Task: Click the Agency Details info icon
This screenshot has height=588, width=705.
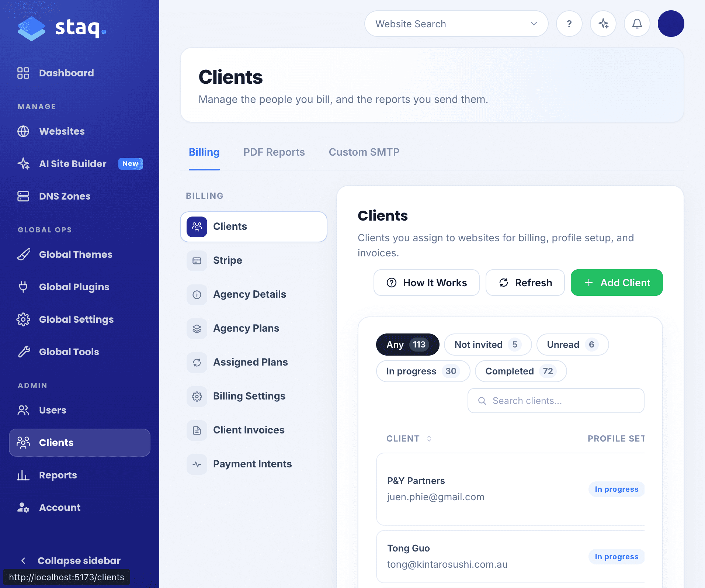Action: 197,295
